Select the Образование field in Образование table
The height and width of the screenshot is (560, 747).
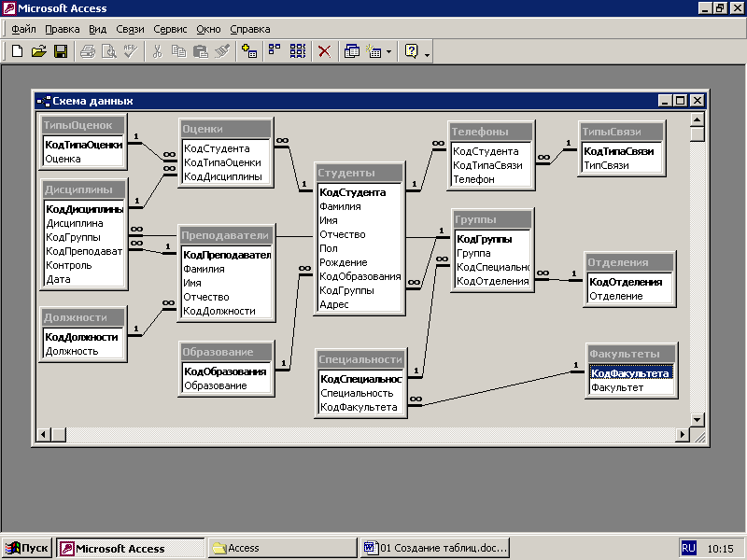[x=226, y=385]
